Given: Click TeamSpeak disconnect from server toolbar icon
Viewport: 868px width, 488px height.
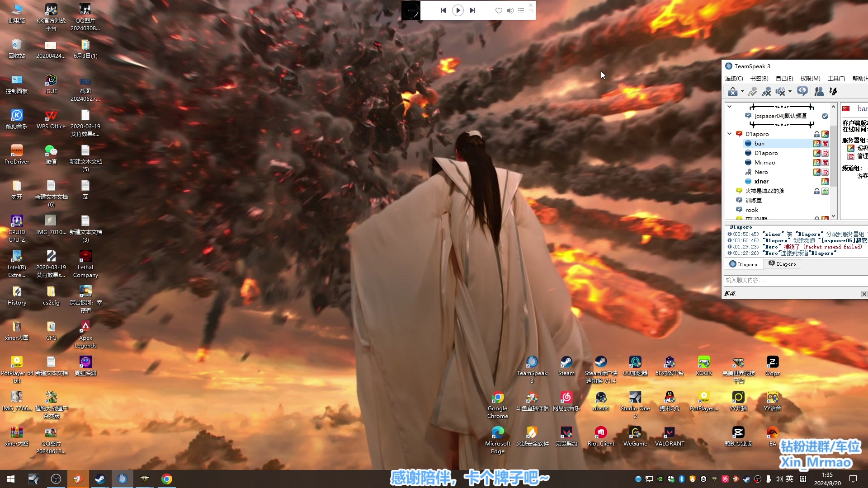Looking at the screenshot, I should (x=733, y=92).
